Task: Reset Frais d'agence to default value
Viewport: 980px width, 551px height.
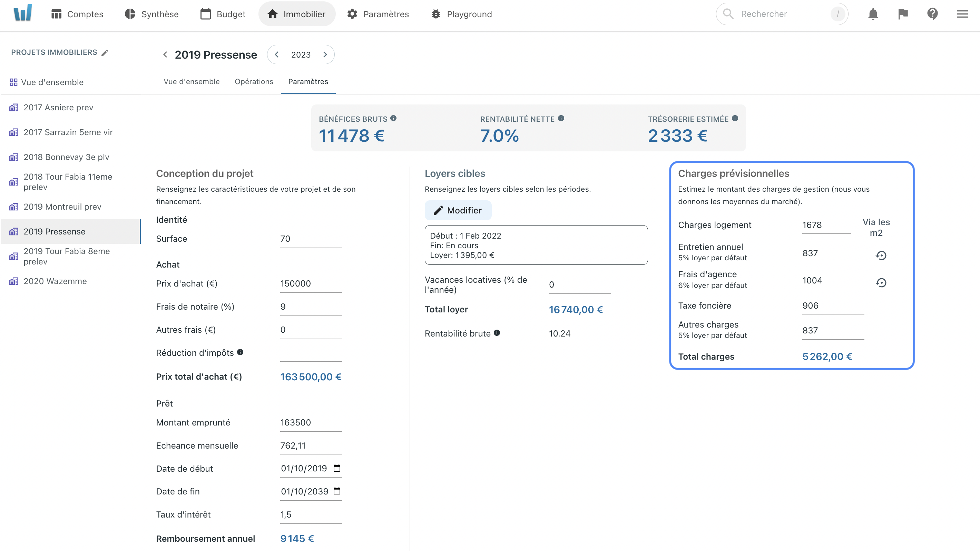Action: point(881,282)
